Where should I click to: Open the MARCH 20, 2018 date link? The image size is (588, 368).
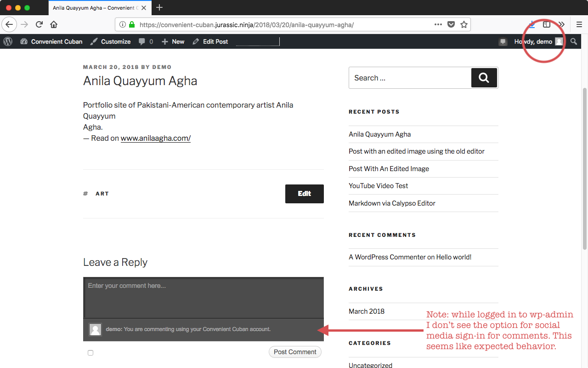point(111,67)
